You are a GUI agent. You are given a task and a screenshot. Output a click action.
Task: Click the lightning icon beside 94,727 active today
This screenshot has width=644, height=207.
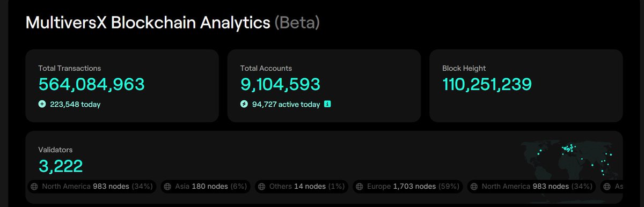pos(244,105)
